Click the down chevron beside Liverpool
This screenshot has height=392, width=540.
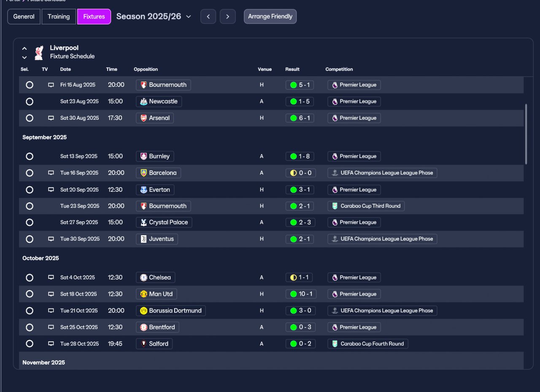[24, 57]
